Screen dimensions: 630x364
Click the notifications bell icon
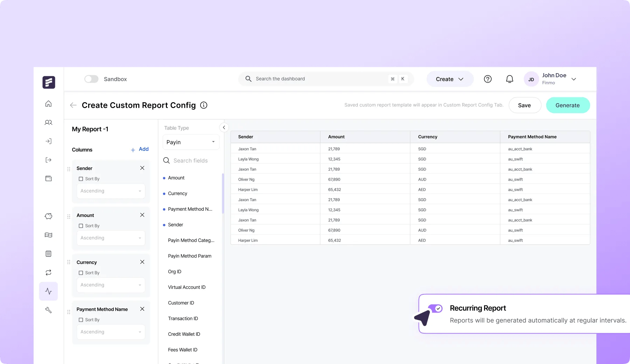tap(510, 79)
